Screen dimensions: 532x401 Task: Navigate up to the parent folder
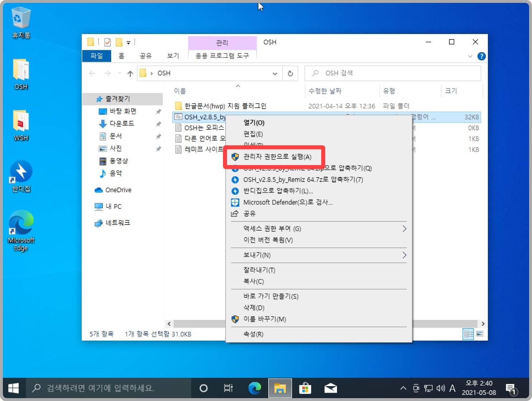(130, 73)
